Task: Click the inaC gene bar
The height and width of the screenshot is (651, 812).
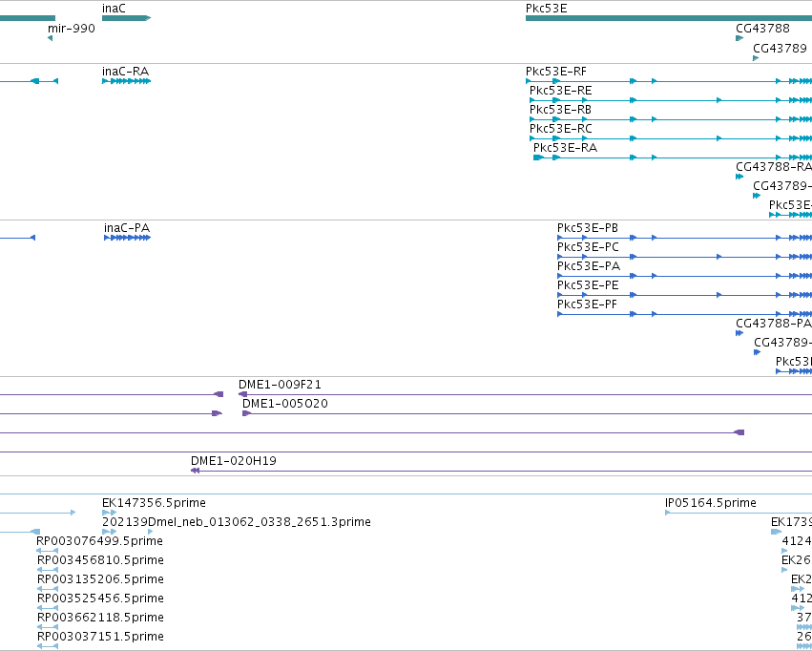Action: click(126, 18)
